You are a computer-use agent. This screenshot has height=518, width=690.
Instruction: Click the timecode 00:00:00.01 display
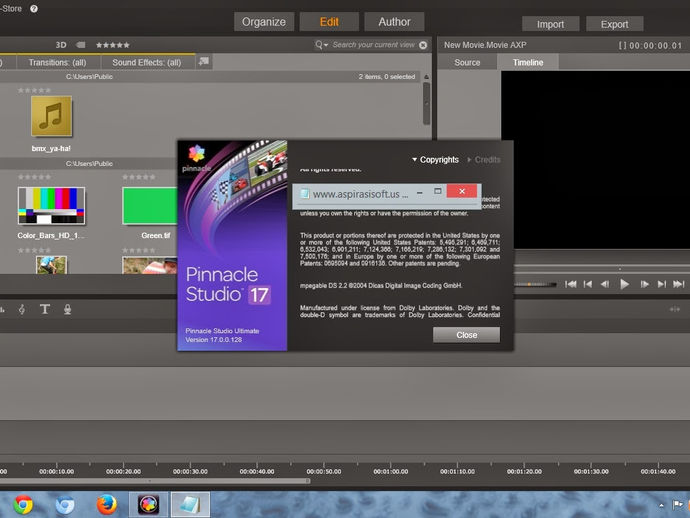pos(655,45)
